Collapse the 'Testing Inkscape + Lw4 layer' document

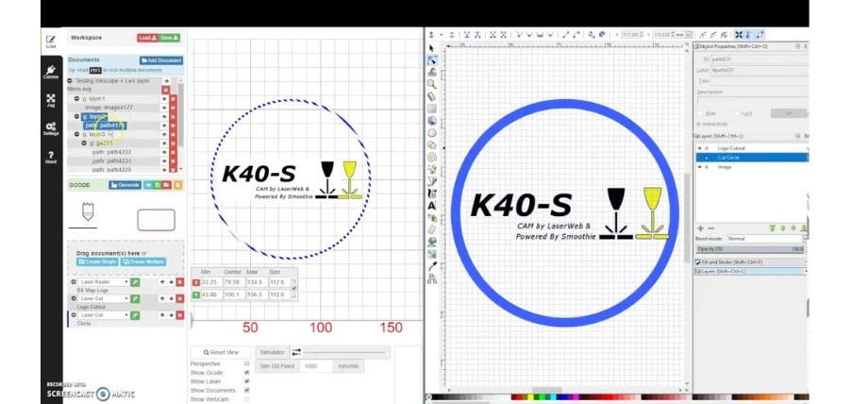coord(70,81)
